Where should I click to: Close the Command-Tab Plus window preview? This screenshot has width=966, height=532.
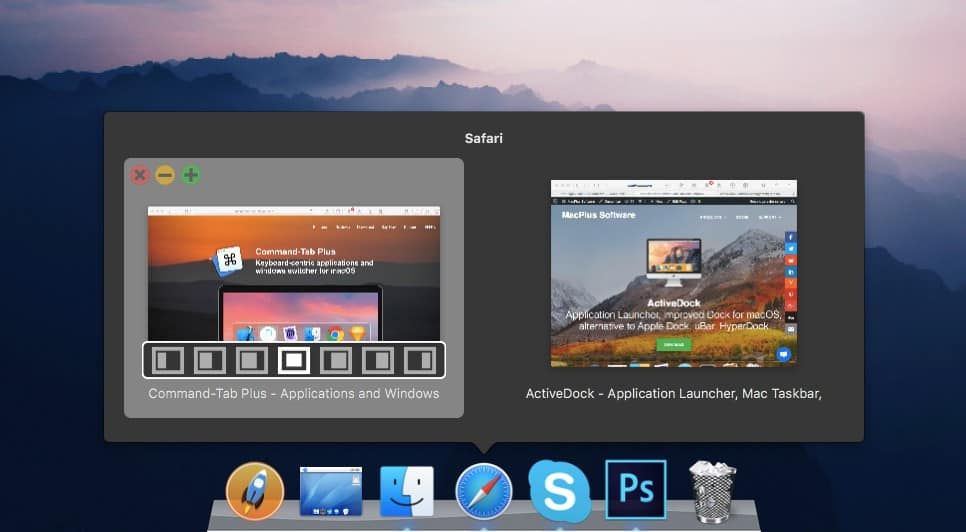(140, 176)
